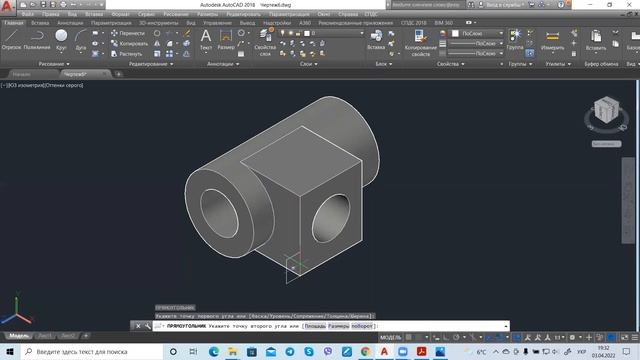The height and width of the screenshot is (360, 640).
Task: Select the Полилиния (Polyline) tool
Action: [37, 40]
